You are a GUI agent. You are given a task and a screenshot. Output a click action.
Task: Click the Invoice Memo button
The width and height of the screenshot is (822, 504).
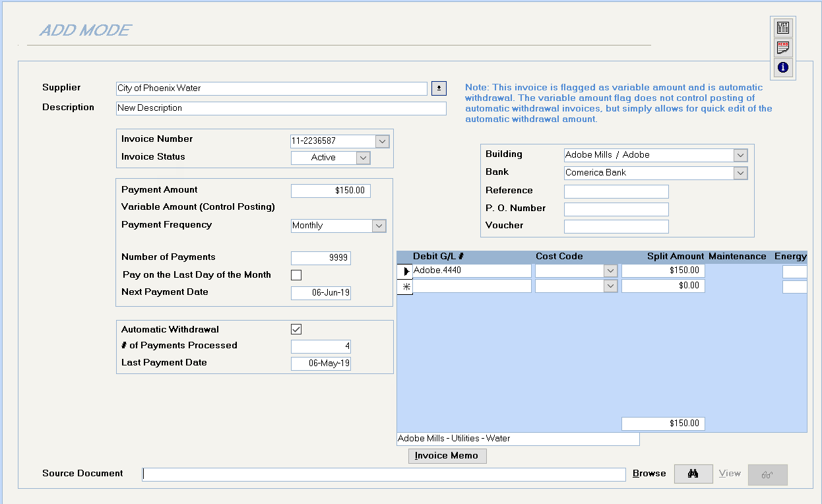pyautogui.click(x=447, y=456)
